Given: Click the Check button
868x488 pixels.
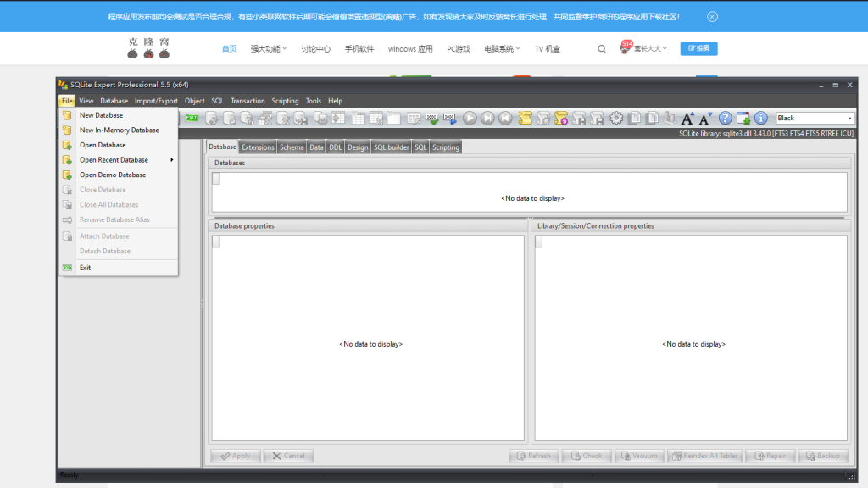Looking at the screenshot, I should [x=587, y=456].
